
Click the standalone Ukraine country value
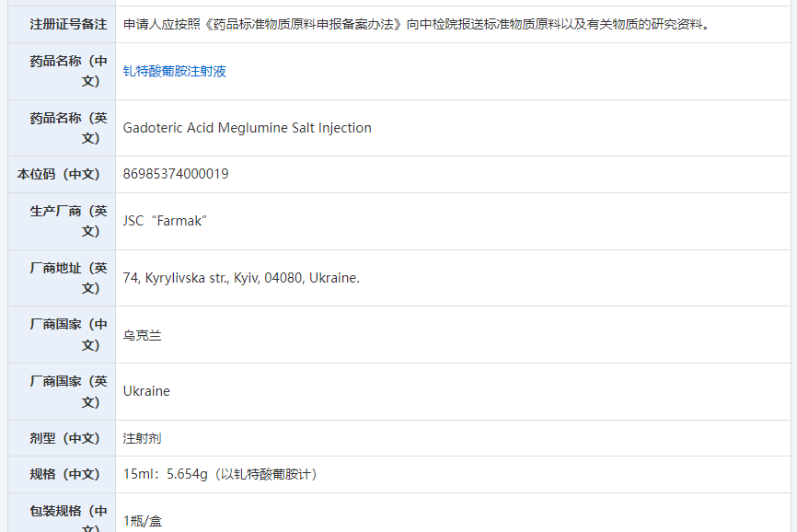click(146, 391)
